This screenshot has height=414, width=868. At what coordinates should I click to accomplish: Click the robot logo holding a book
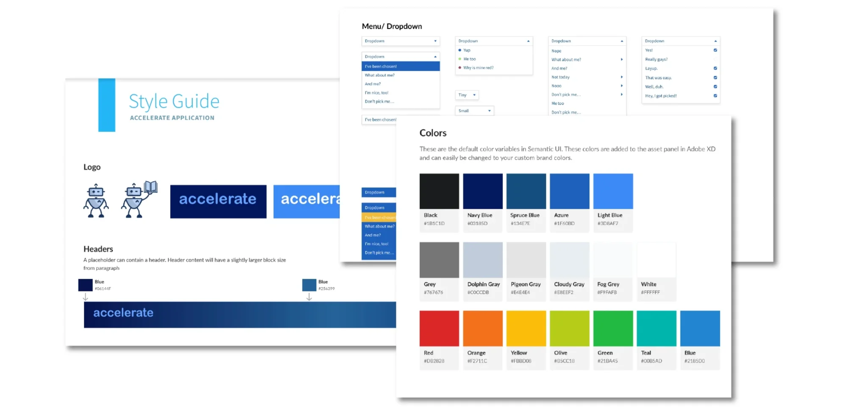pyautogui.click(x=139, y=199)
